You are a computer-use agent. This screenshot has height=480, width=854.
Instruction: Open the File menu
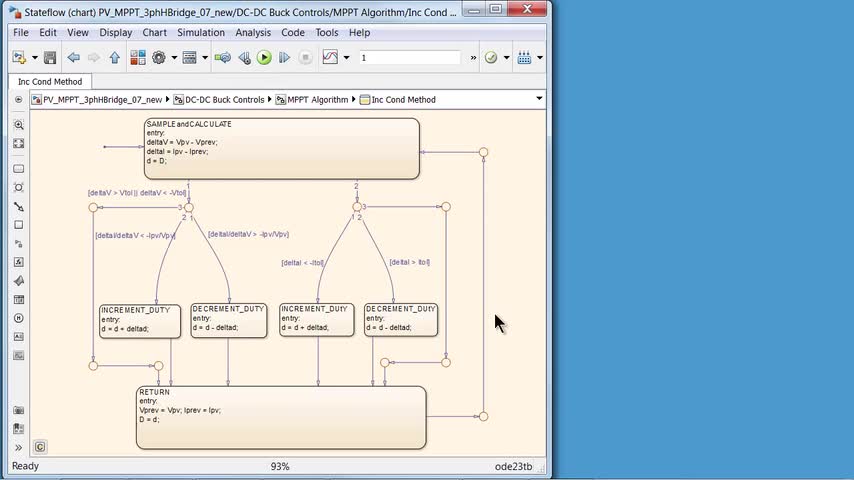[x=21, y=33]
